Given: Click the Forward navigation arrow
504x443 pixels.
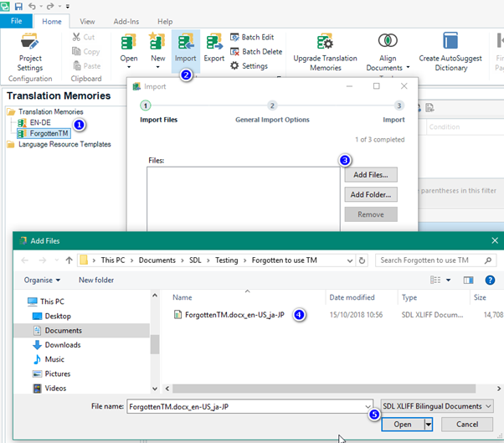Looking at the screenshot, I should (43, 260).
